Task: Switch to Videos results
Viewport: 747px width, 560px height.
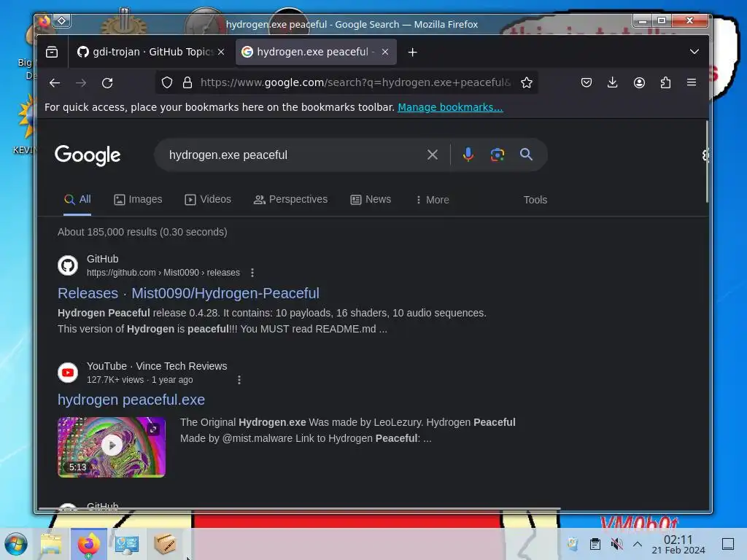Action: [x=208, y=200]
